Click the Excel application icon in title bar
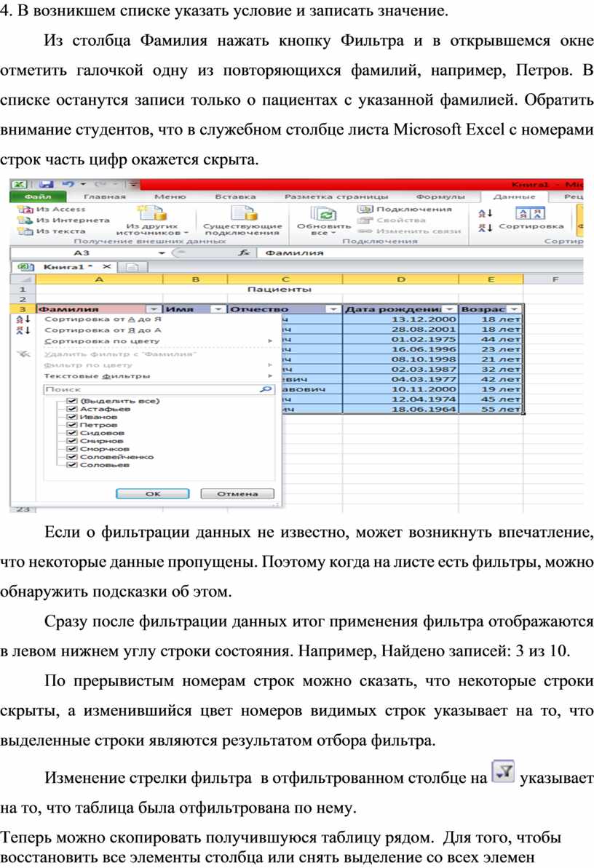 point(20,184)
